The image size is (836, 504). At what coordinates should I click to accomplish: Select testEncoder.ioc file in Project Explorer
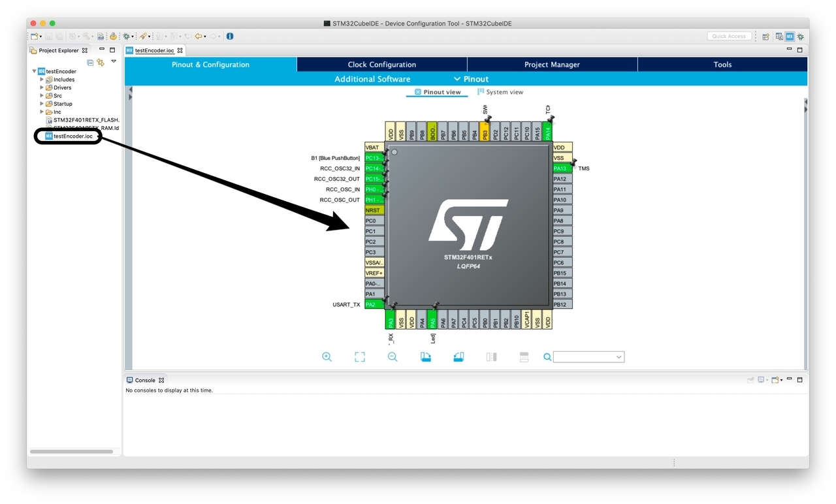point(69,136)
